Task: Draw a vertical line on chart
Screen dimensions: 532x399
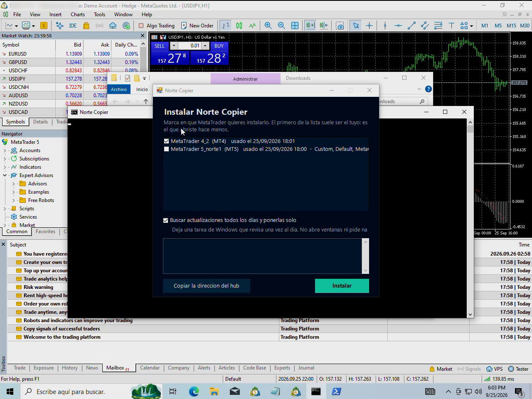Action: click(385, 25)
